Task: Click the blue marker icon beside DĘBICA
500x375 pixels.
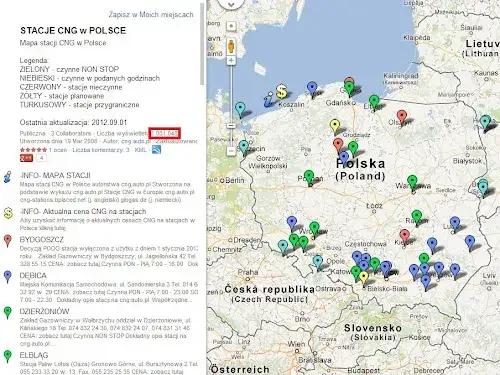Action: pyautogui.click(x=8, y=277)
